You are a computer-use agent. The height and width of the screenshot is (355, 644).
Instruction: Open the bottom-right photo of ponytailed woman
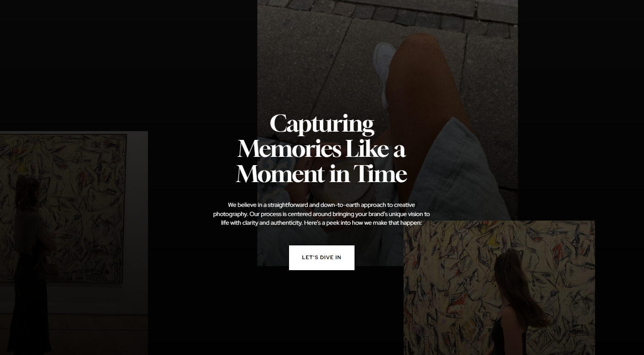(499, 288)
